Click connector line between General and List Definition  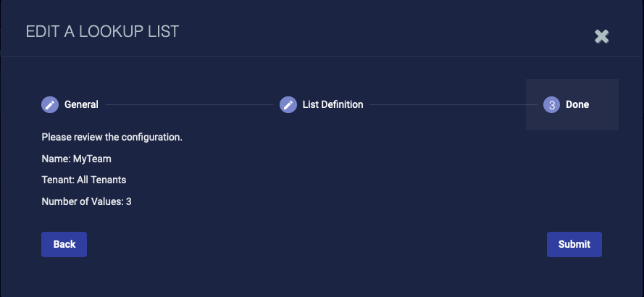[188, 105]
